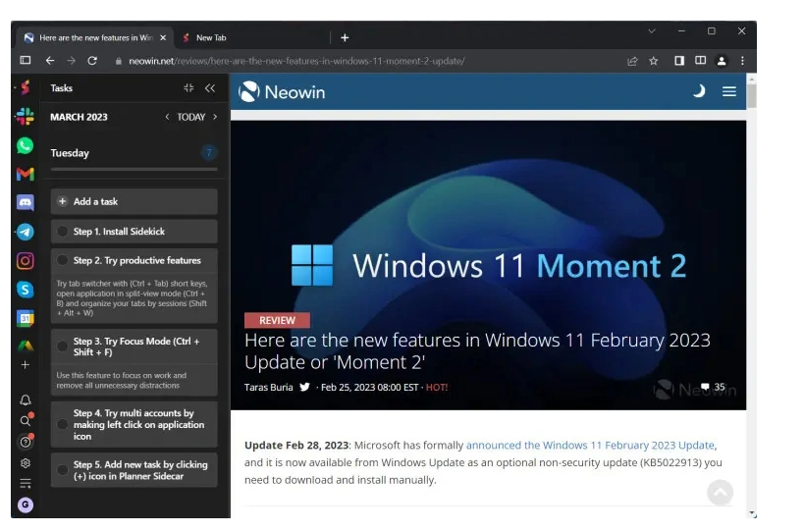
Task: Open the announced Windows 11 February Update link
Action: 590,445
